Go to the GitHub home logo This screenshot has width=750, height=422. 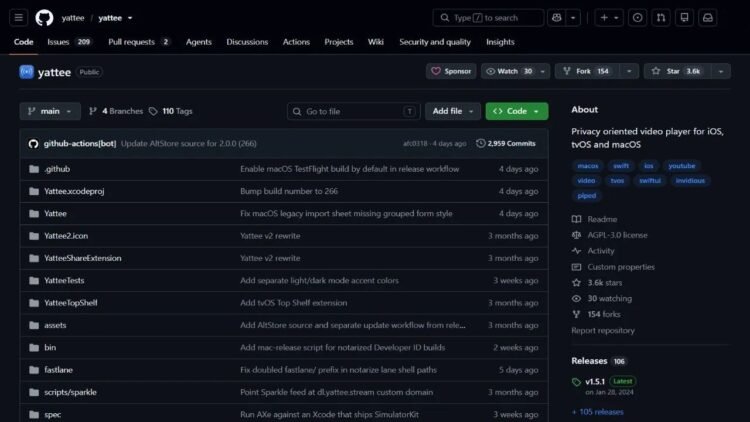[x=44, y=18]
